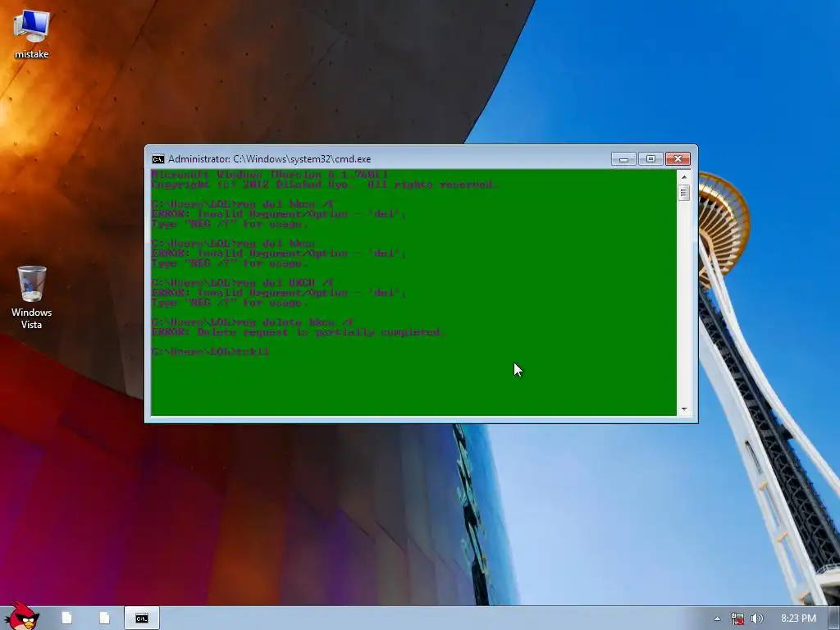Open the volume speaker tray icon
Screen dimensions: 840x630
[756, 619]
